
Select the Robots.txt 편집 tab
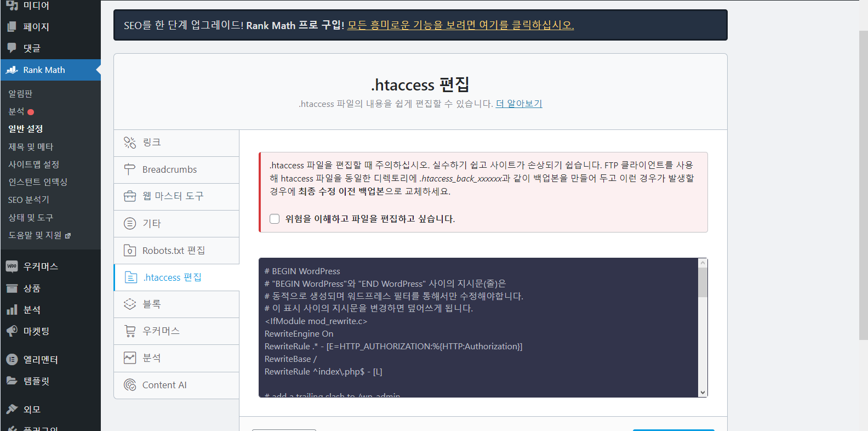[176, 251]
